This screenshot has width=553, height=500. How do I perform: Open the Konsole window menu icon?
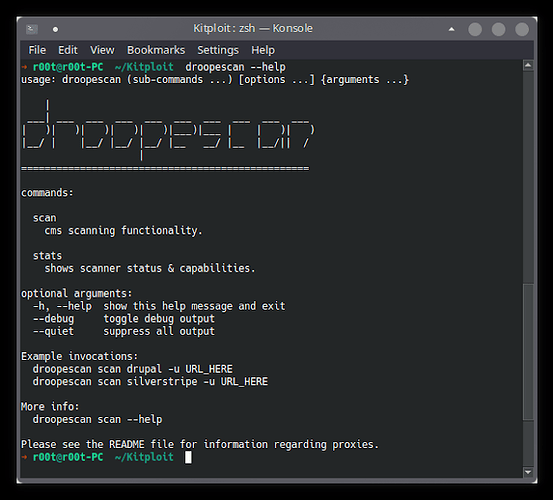pos(32,29)
